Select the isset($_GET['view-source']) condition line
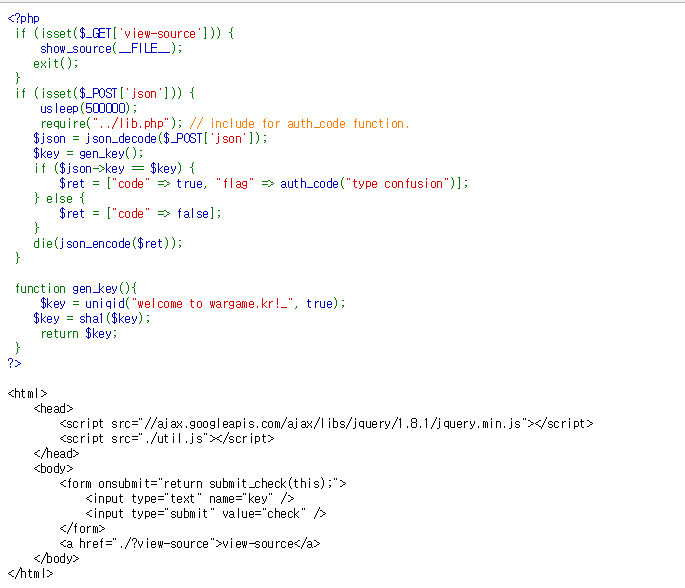 tap(125, 34)
